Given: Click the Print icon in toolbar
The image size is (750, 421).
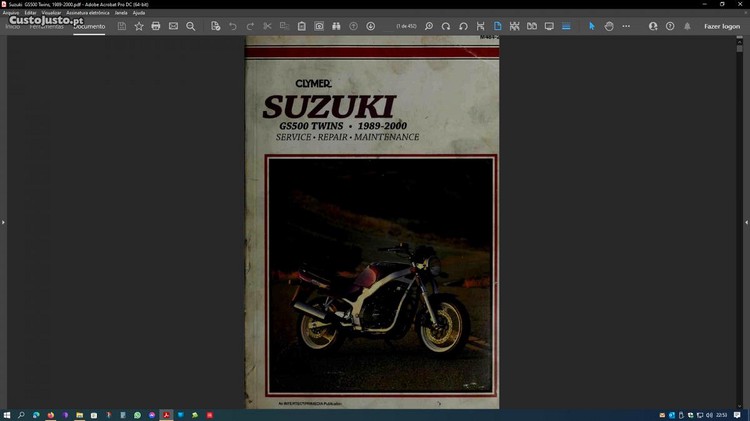Looking at the screenshot, I should click(x=156, y=26).
